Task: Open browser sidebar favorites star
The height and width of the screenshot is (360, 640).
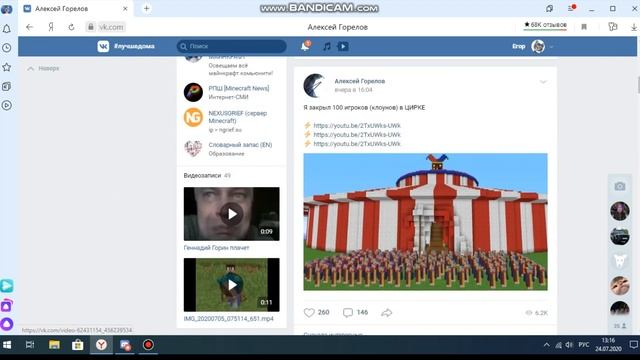Action: (7, 67)
